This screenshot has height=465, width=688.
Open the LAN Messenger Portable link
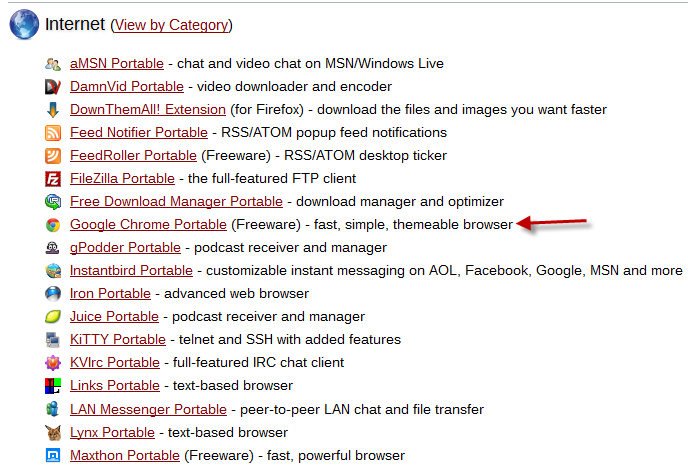(x=148, y=409)
